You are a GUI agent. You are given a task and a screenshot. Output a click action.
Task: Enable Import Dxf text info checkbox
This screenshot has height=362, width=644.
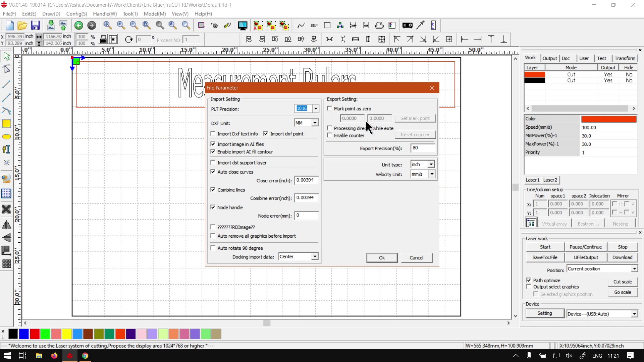point(213,134)
